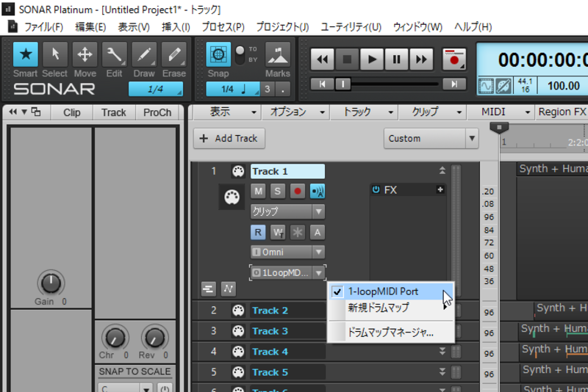Open the クリップ edit filter dropdown
Image resolution: width=588 pixels, height=392 pixels.
tap(287, 211)
